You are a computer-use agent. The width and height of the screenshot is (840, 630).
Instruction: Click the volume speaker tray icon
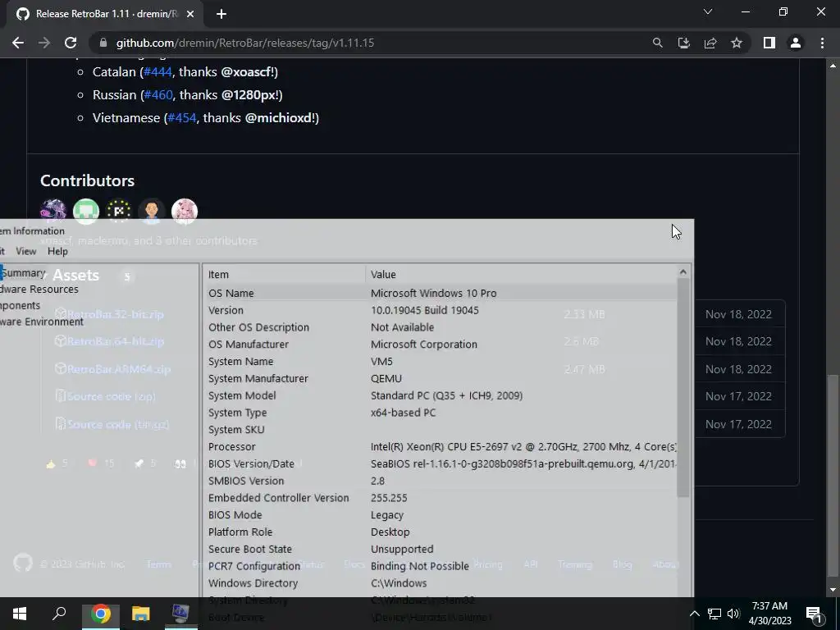pos(733,614)
